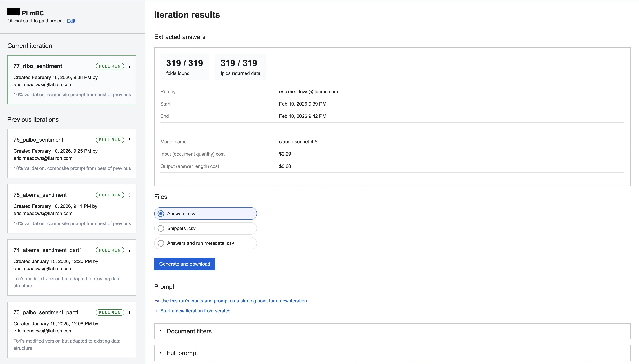Open the 75_abema_sentiment previous iteration card
The image size is (639, 364).
(x=40, y=195)
